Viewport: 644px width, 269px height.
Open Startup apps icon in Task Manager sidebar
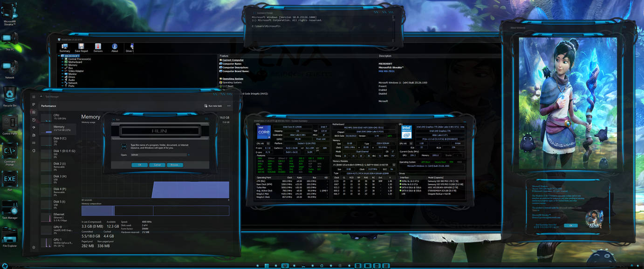coord(34,128)
